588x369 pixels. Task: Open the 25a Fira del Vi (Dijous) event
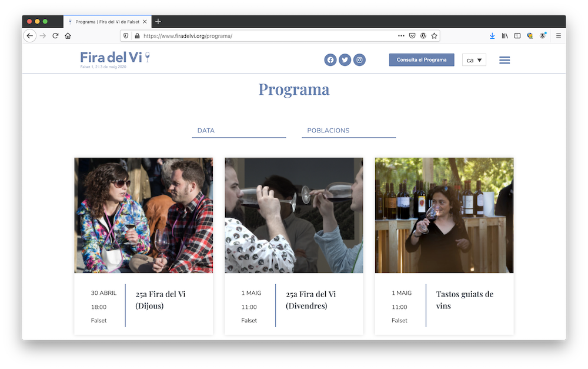[x=161, y=300]
